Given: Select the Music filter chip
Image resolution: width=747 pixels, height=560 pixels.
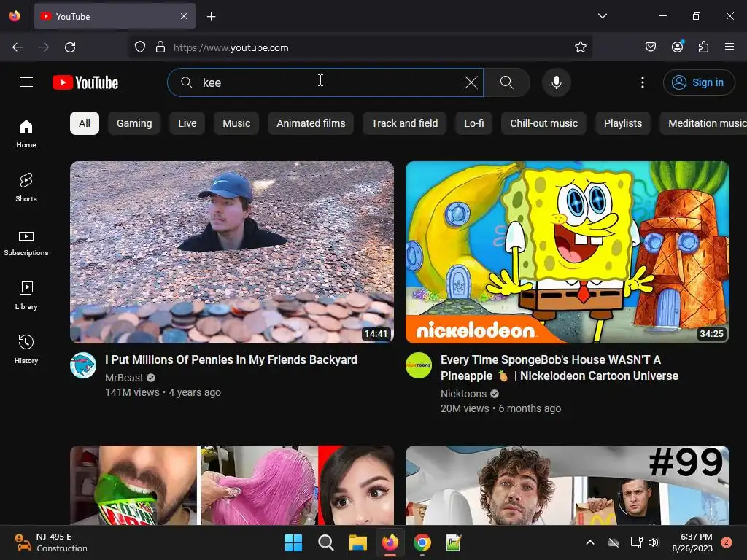Looking at the screenshot, I should click(x=236, y=123).
